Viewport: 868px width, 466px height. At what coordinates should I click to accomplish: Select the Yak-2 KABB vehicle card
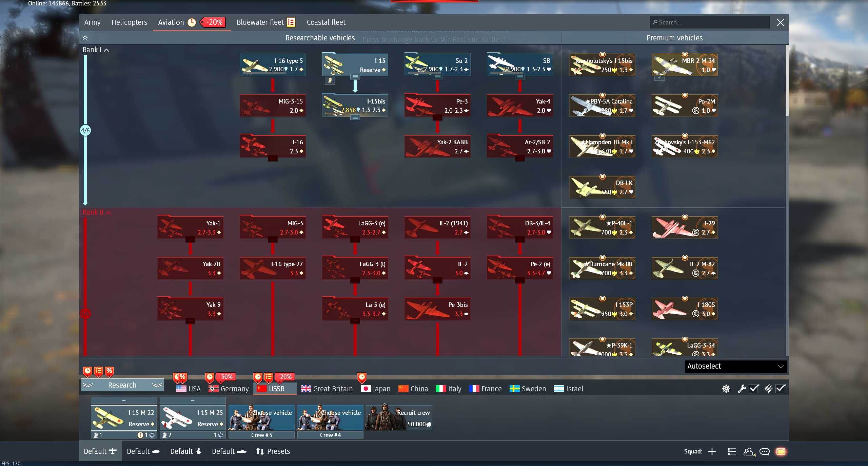437,146
